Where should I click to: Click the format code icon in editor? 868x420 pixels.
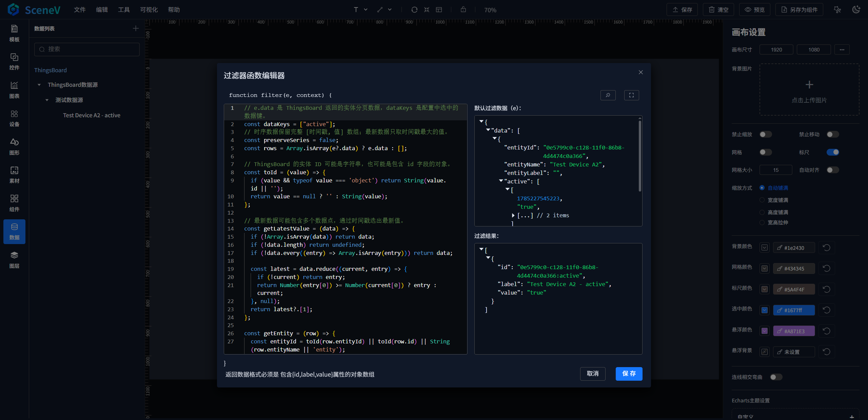608,95
